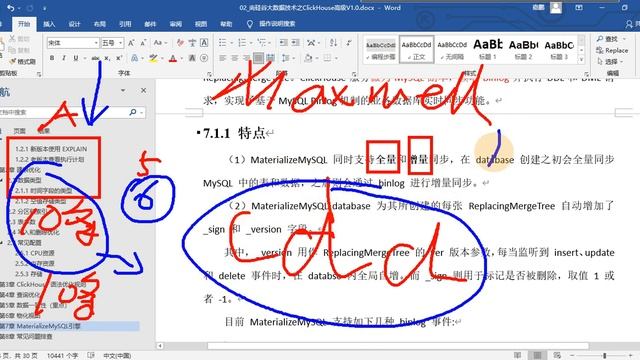640x360 pixels.
Task: Click the Find (查找) button
Action: [608, 39]
